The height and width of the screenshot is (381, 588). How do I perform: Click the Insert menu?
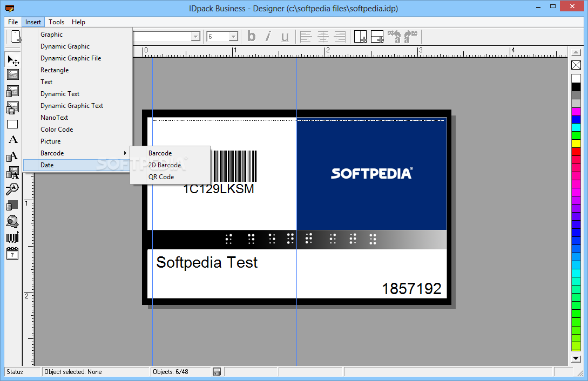pyautogui.click(x=33, y=22)
